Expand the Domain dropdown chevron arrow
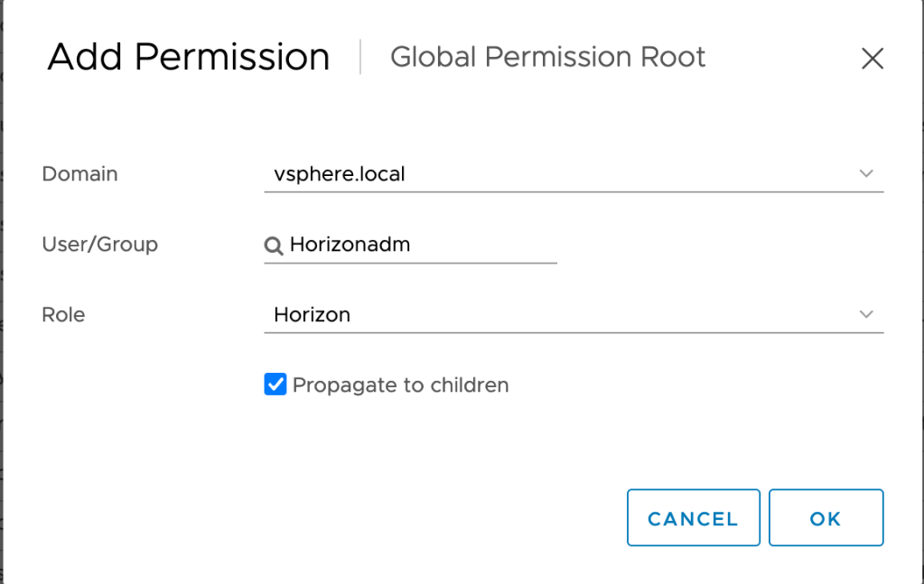The height and width of the screenshot is (584, 924). pyautogui.click(x=866, y=173)
